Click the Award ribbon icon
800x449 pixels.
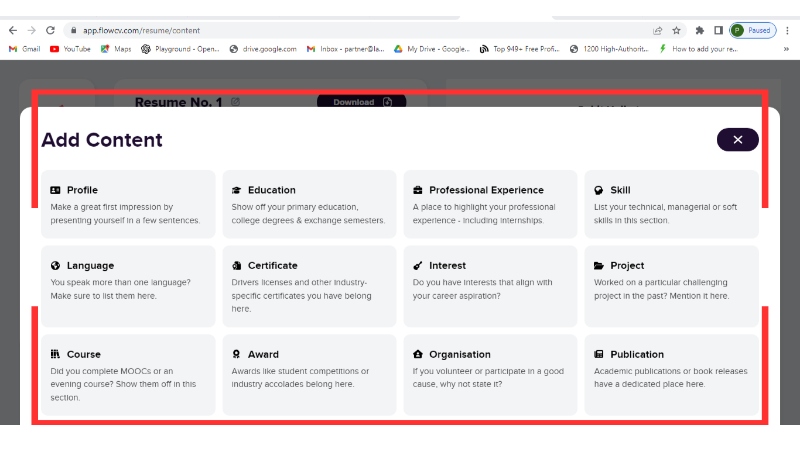236,354
